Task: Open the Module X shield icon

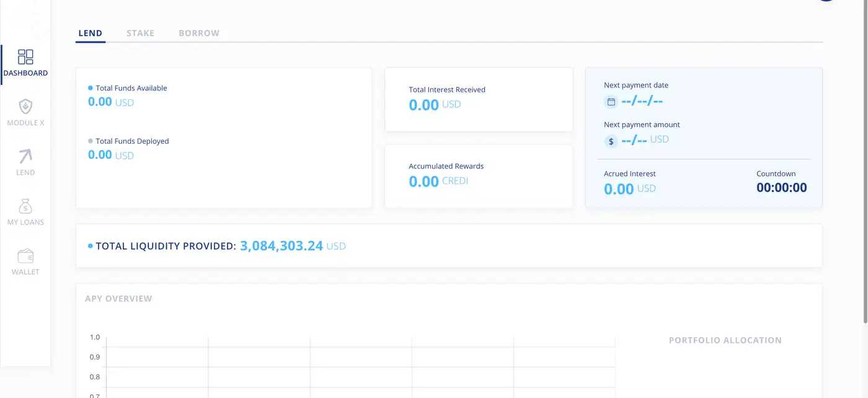Action: 25,107
